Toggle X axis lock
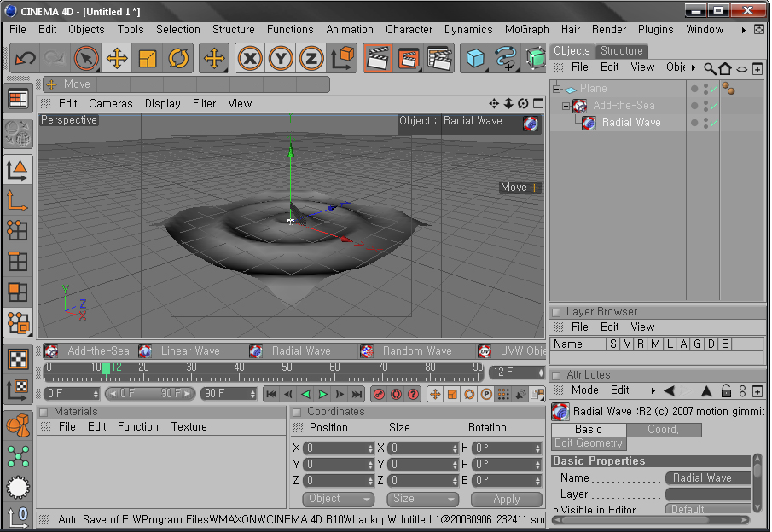Viewport: 772px width, 532px height. [250, 59]
